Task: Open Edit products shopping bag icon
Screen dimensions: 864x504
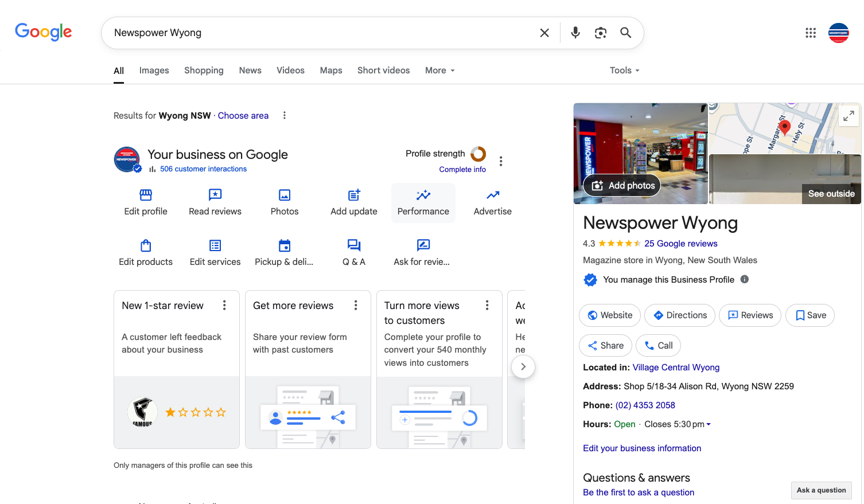Action: click(146, 245)
